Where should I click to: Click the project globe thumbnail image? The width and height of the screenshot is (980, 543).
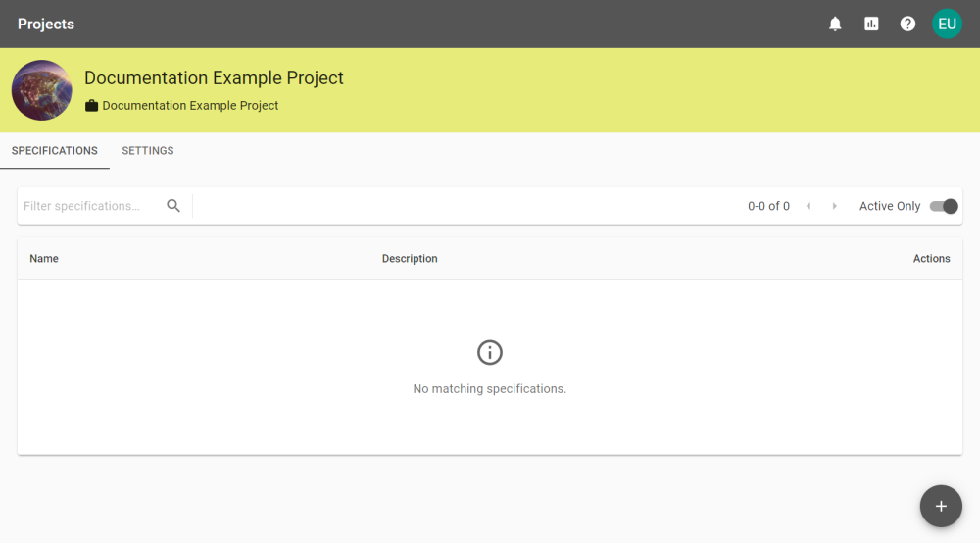(42, 90)
